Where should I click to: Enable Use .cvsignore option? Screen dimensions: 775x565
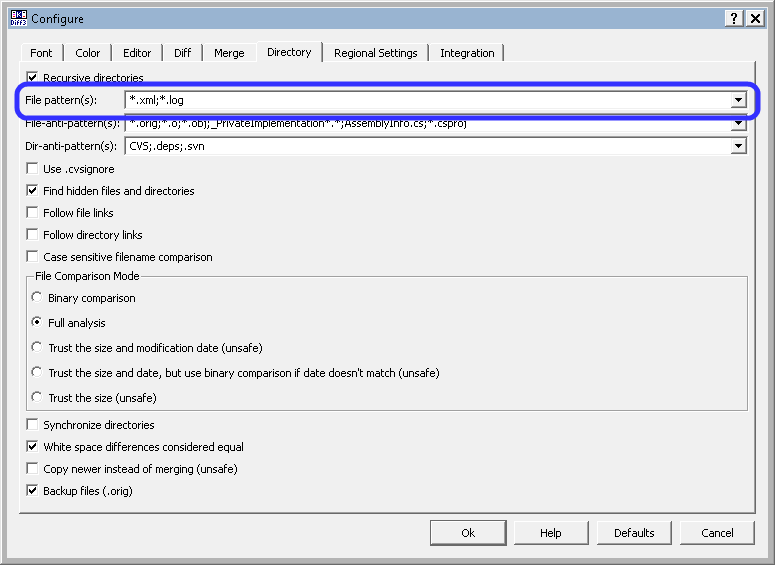coord(33,169)
